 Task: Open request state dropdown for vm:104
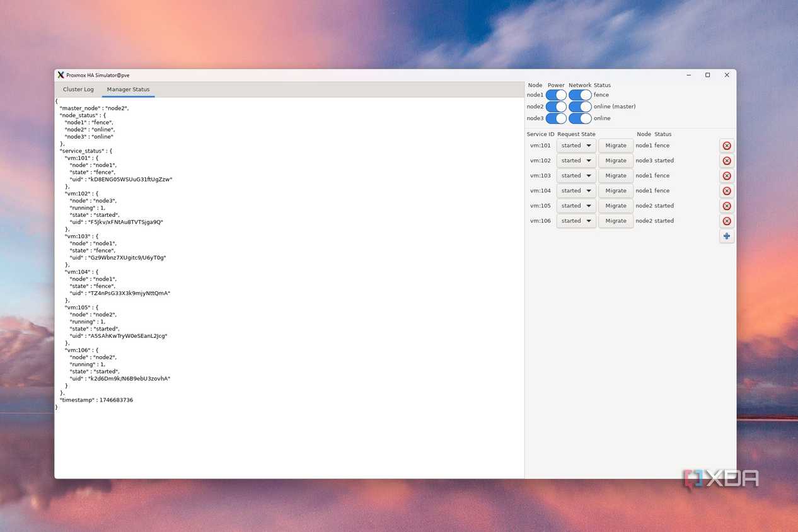(576, 191)
